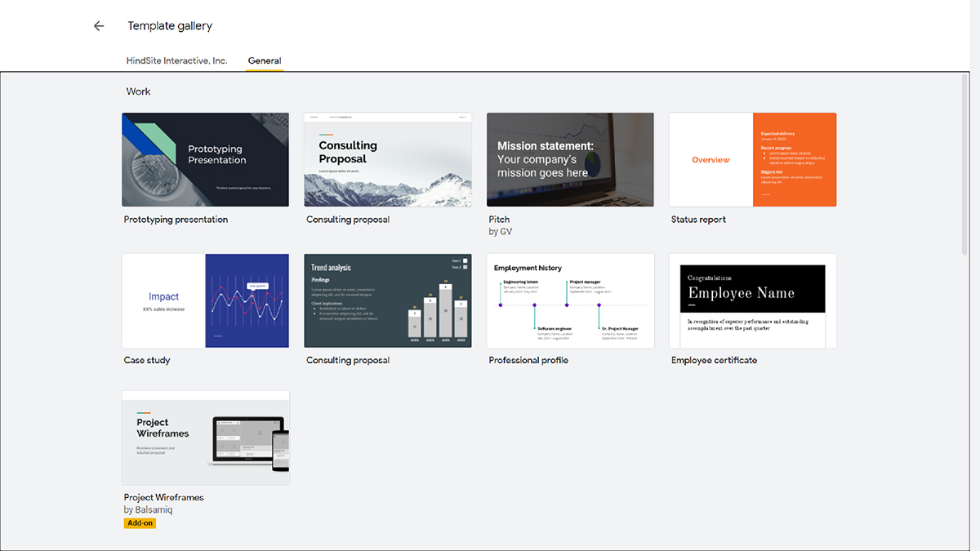The height and width of the screenshot is (551, 980).
Task: Click the back arrow to exit Template gallery
Action: coord(99,25)
